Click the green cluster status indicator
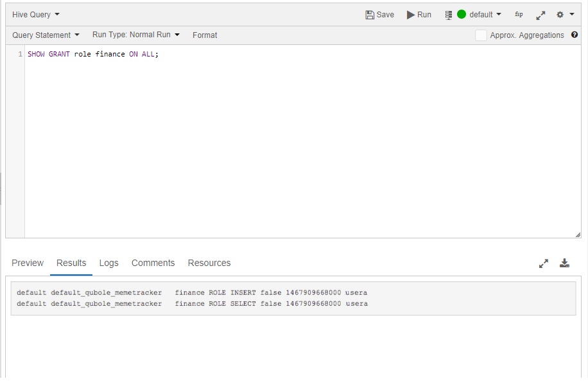This screenshot has width=588, height=390. tap(462, 14)
